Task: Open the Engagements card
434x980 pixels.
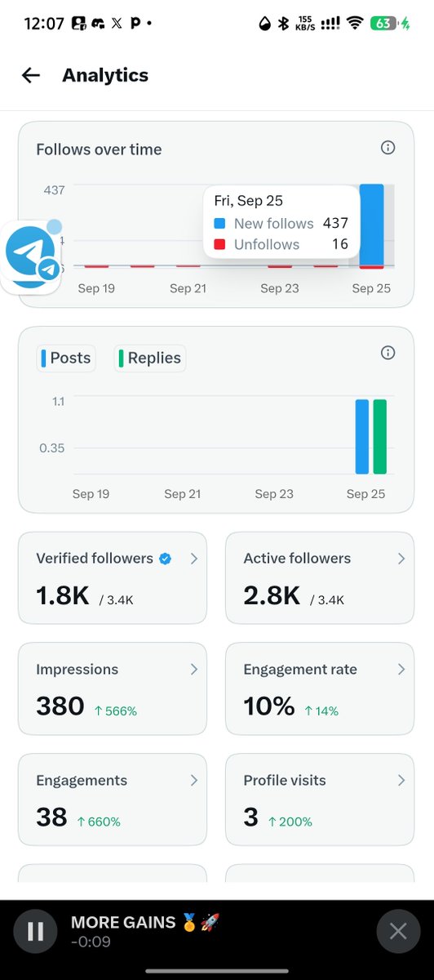Action: (x=113, y=800)
